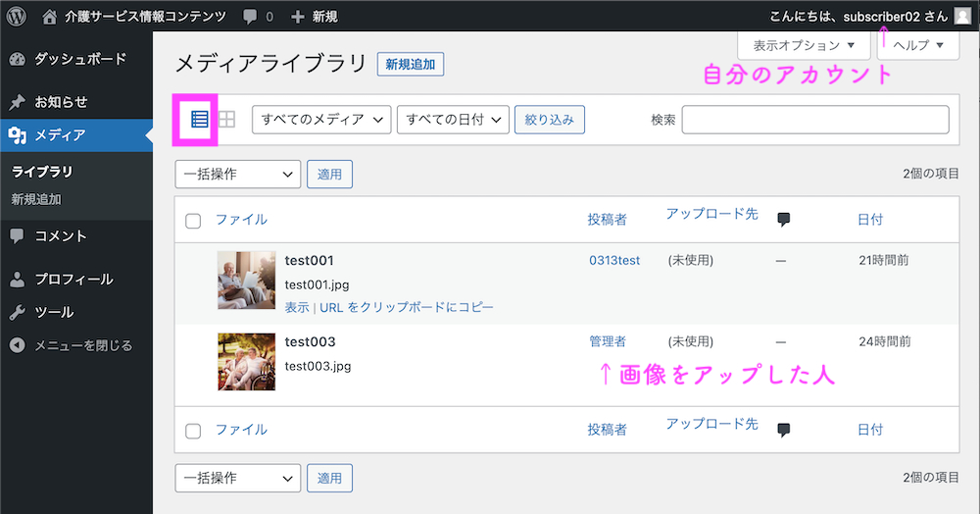This screenshot has width=980, height=514.
Task: Click 日付 column label in table footer
Action: coord(870,430)
